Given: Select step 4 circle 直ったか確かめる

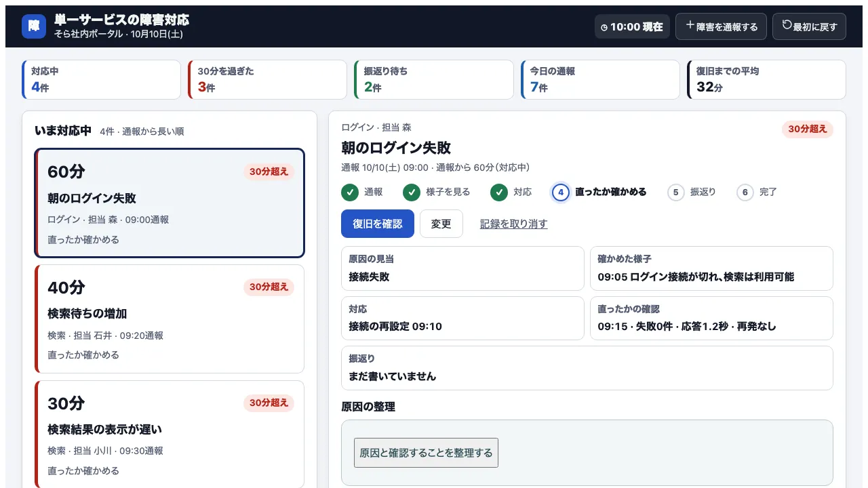Looking at the screenshot, I should click(561, 192).
